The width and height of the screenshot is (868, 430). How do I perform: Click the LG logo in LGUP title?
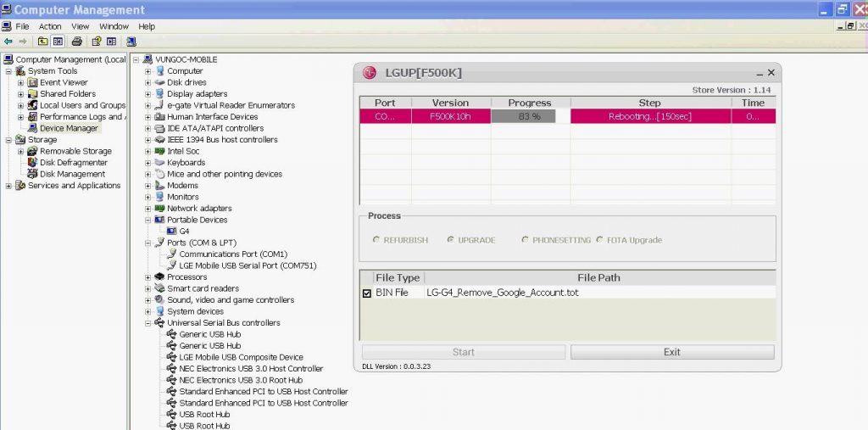370,73
